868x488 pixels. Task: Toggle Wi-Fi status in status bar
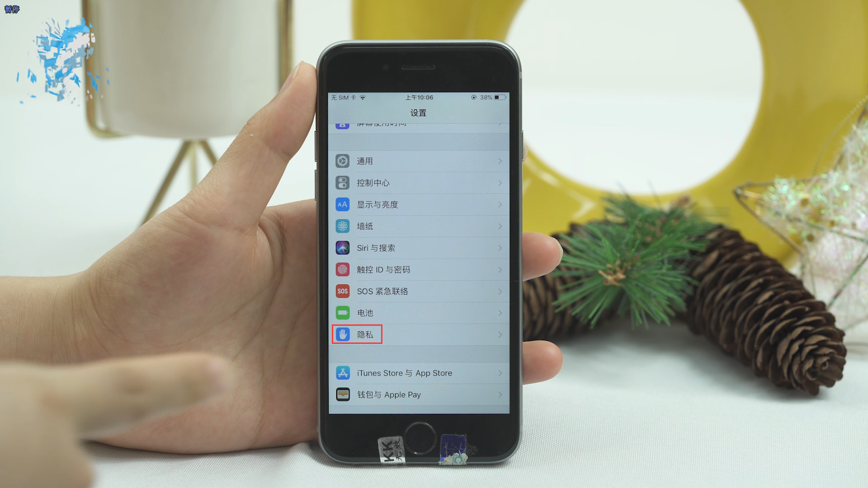365,97
